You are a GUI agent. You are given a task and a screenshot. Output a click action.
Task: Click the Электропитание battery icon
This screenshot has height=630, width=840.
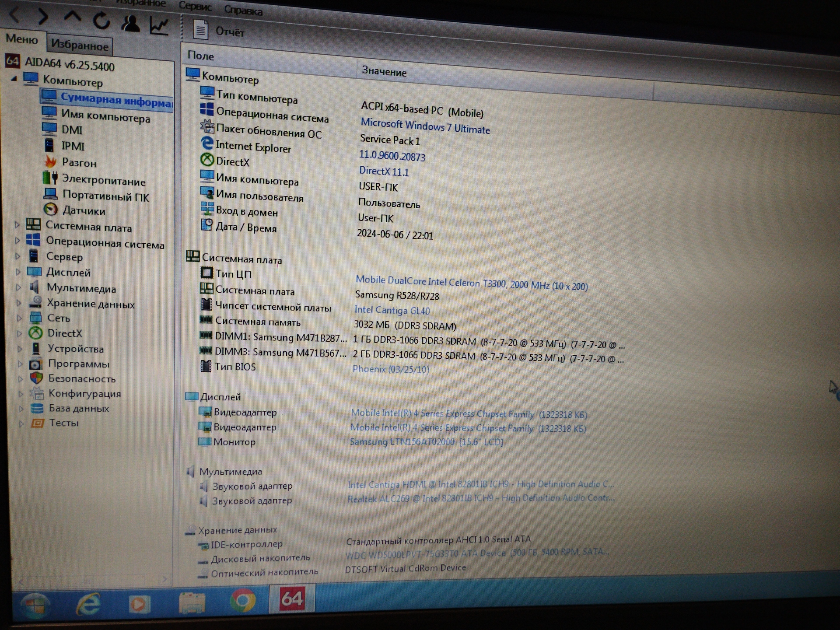[51, 178]
